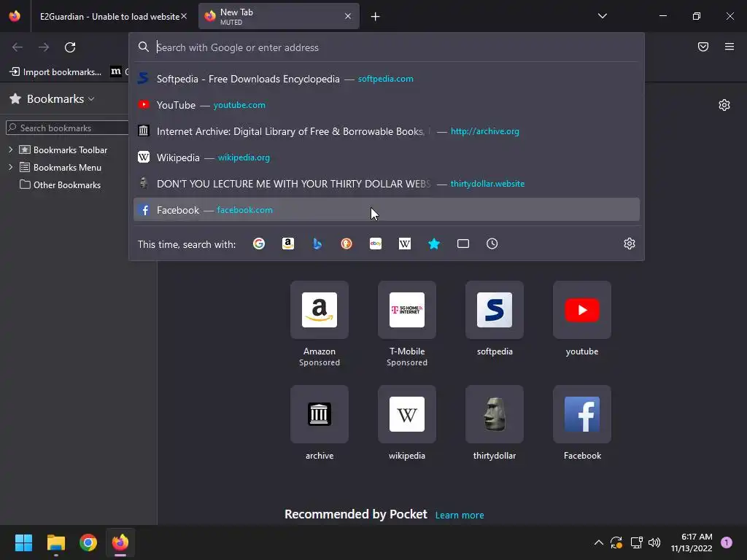This screenshot has height=560, width=747.
Task: Choose YouTube suggestion in dropdown
Action: coord(387,105)
